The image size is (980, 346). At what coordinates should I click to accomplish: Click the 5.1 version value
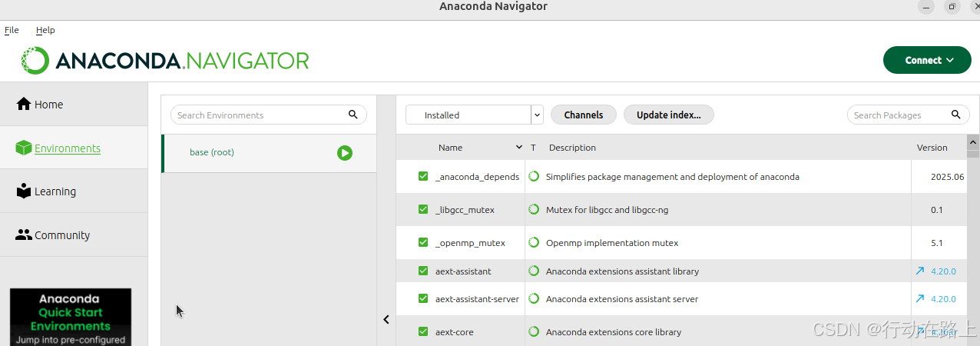coord(936,243)
